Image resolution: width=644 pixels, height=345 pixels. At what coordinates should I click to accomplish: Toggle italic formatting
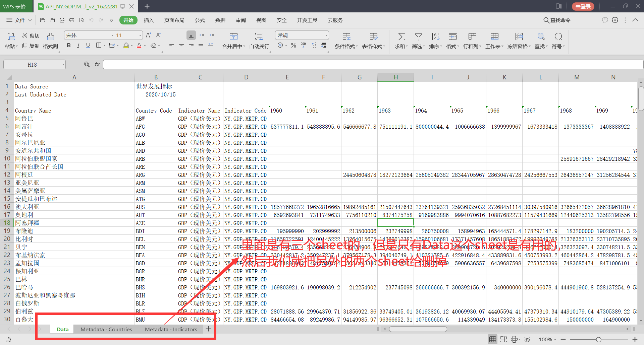click(78, 45)
